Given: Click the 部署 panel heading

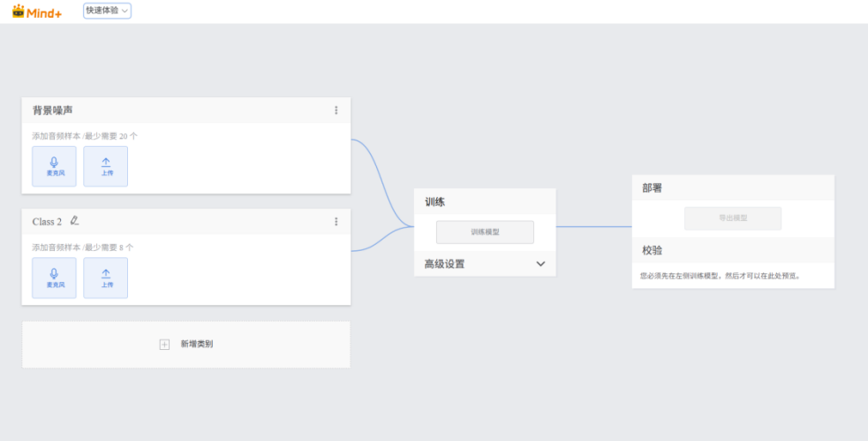Looking at the screenshot, I should [652, 188].
